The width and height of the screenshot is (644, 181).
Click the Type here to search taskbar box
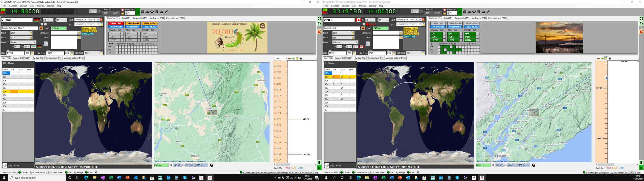click(37, 178)
